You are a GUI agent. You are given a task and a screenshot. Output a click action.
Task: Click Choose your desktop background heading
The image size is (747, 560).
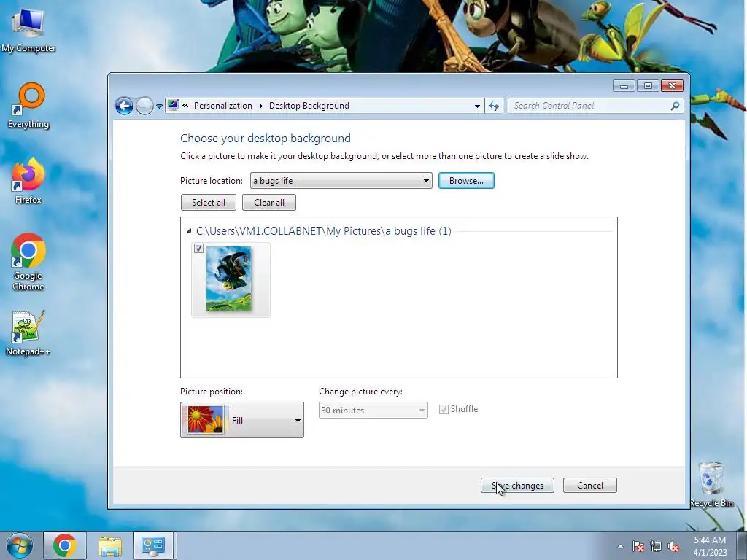coord(266,138)
